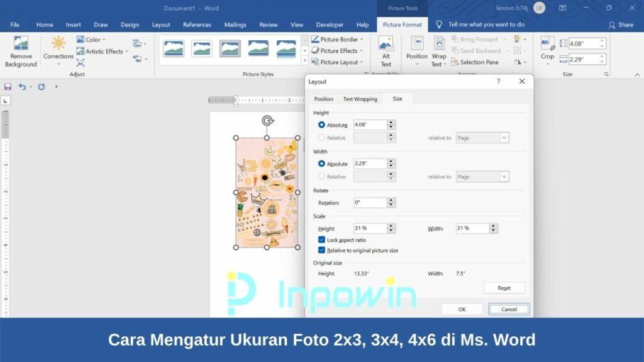Click the Tell me what you want search

point(486,25)
